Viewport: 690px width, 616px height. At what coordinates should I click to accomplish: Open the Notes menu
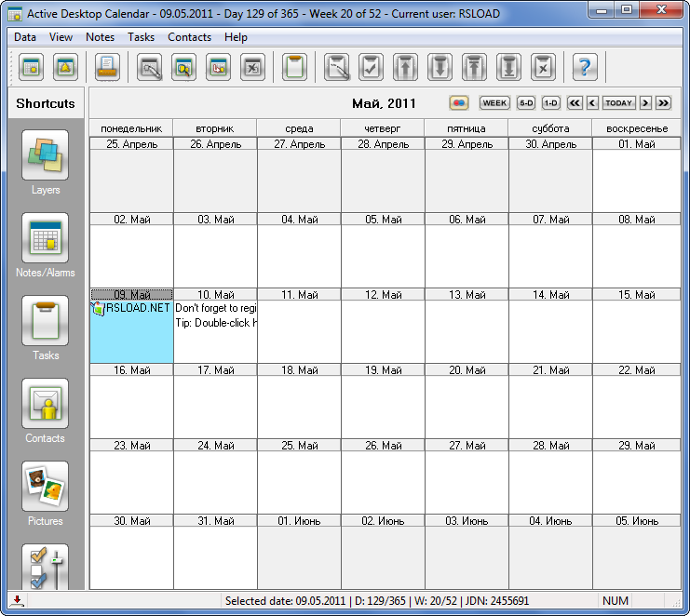tap(100, 37)
